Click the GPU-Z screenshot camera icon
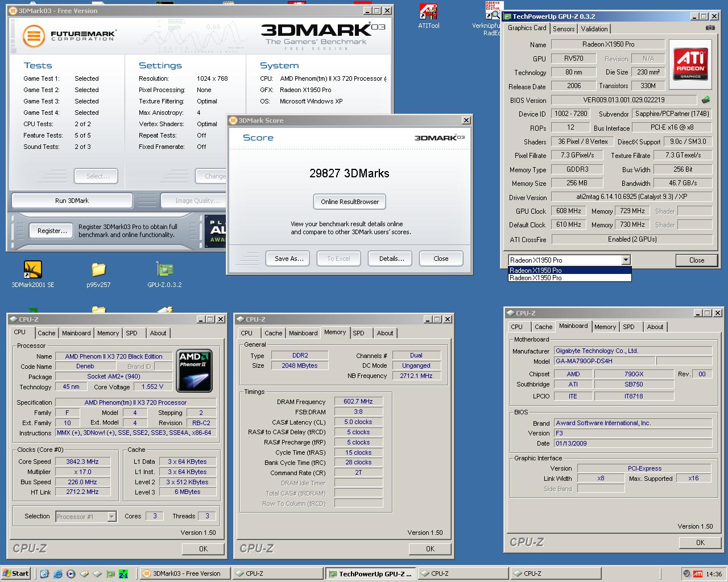The image size is (728, 582). (x=710, y=28)
